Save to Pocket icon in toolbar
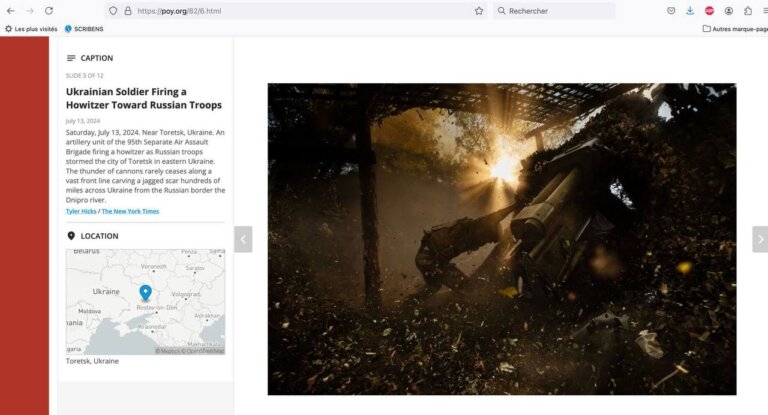The width and height of the screenshot is (768, 415). [671, 11]
